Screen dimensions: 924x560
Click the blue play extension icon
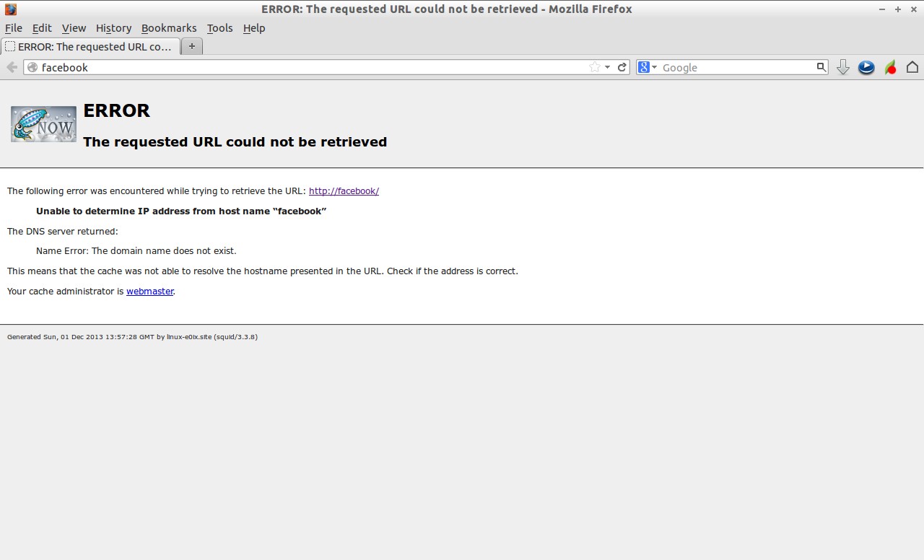(x=866, y=67)
